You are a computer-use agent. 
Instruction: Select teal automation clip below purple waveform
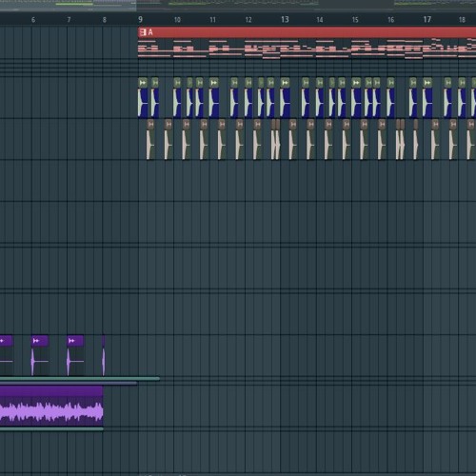[51, 428]
